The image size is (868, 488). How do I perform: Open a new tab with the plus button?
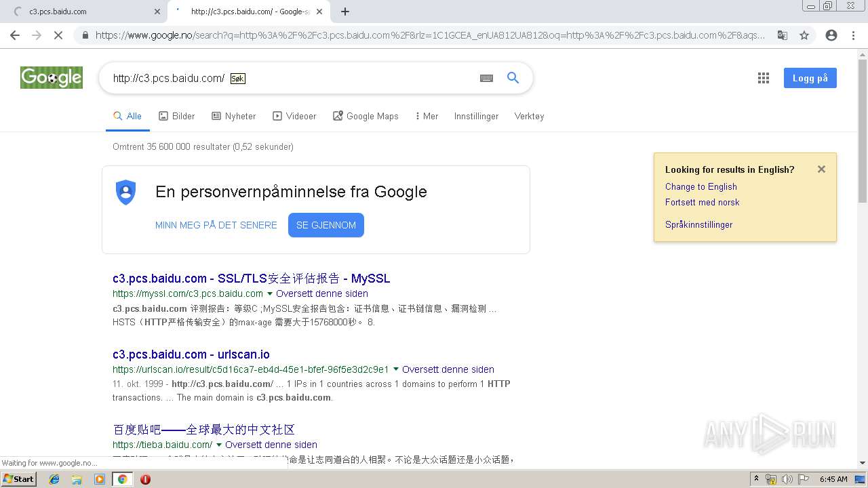click(345, 12)
